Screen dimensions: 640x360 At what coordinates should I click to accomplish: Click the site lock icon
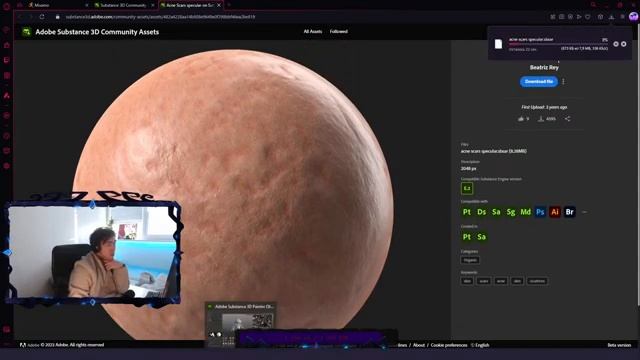[x=58, y=17]
